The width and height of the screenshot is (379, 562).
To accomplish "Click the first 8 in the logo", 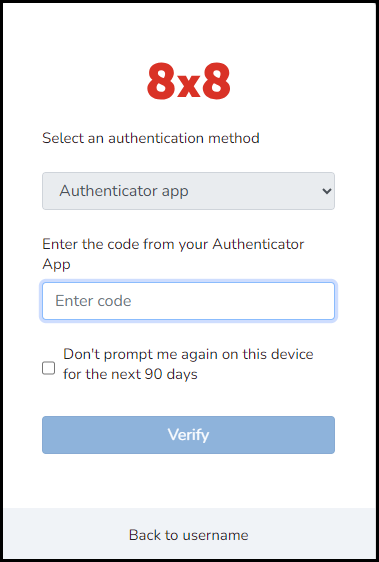I will pyautogui.click(x=161, y=81).
